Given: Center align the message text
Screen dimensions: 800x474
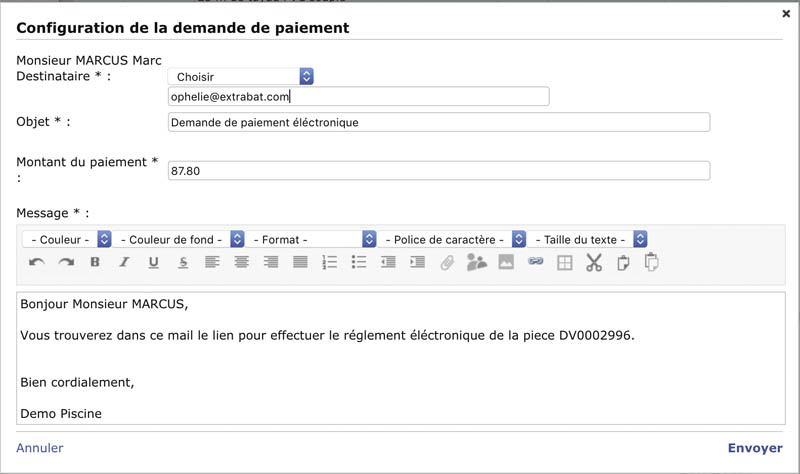Looking at the screenshot, I should pos(241,263).
